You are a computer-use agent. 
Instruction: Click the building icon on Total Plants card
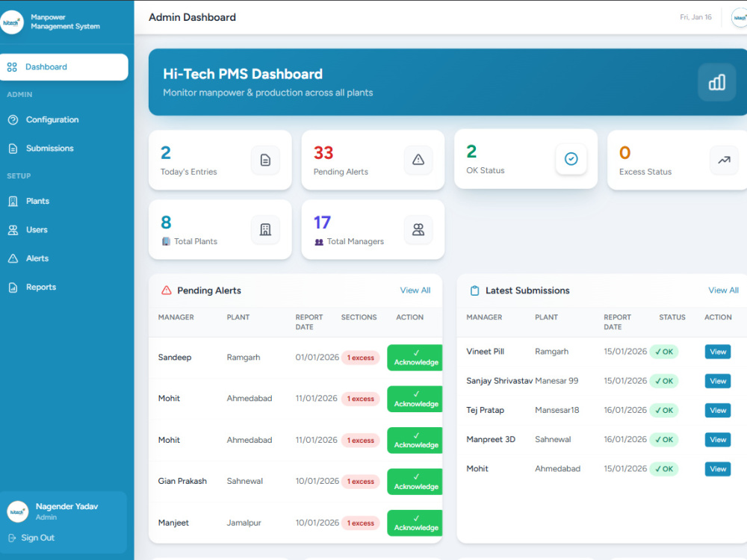[x=265, y=230]
